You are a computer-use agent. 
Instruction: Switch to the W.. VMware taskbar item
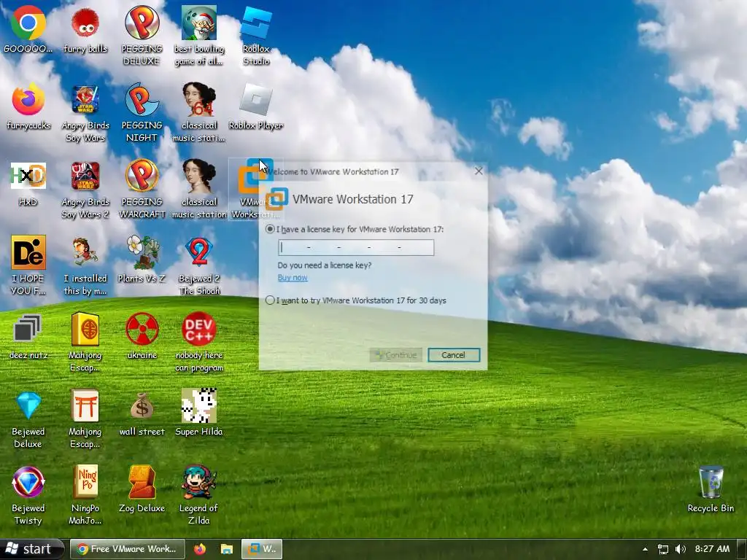pos(262,549)
